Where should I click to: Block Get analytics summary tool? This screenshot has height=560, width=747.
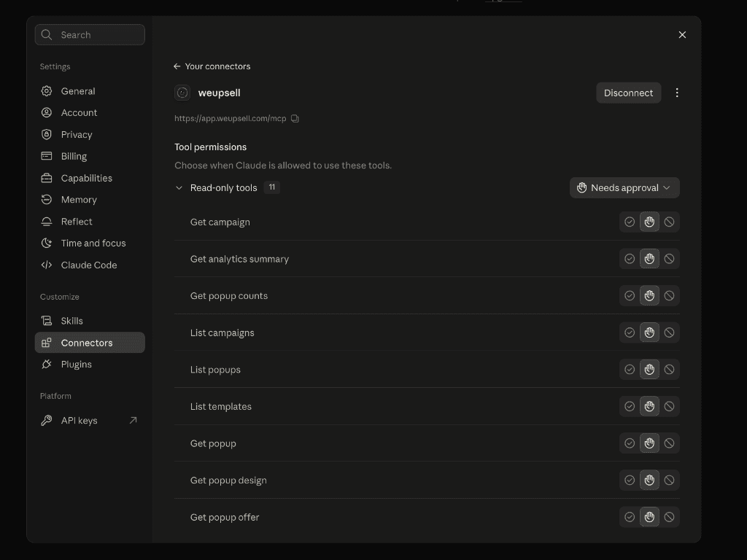coord(670,259)
